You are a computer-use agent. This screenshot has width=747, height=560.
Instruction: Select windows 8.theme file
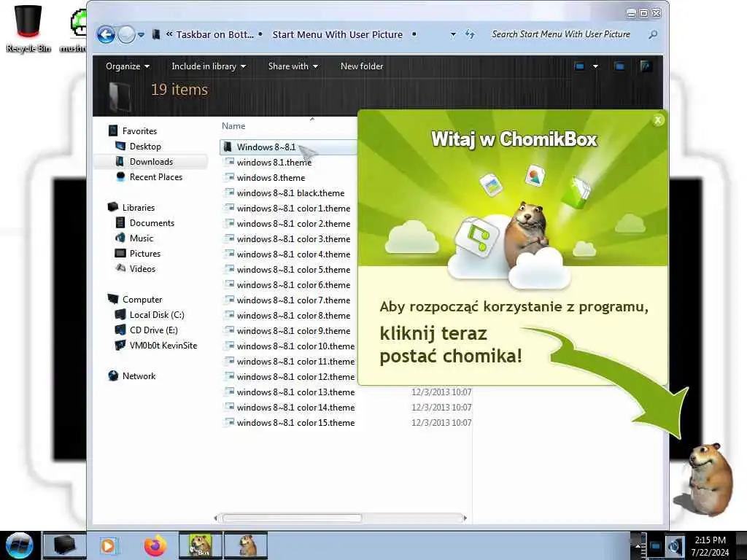271,178
